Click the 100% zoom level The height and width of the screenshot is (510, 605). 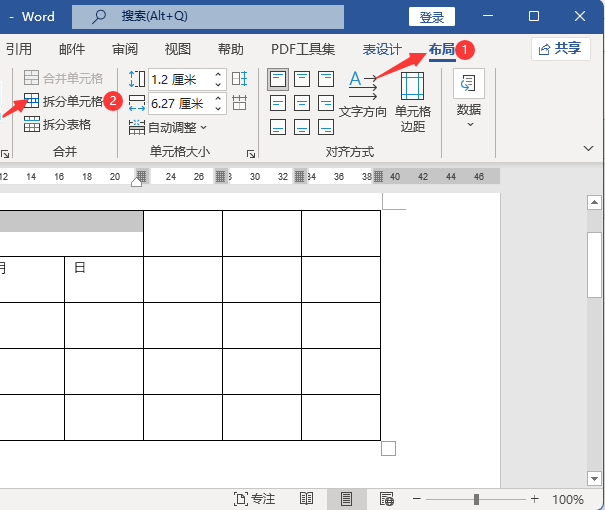click(568, 499)
